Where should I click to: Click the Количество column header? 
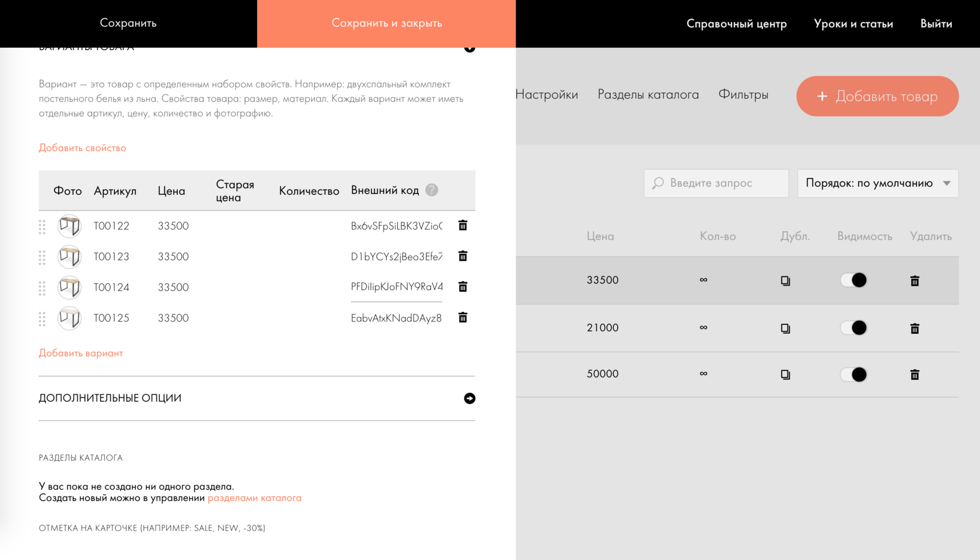[309, 191]
